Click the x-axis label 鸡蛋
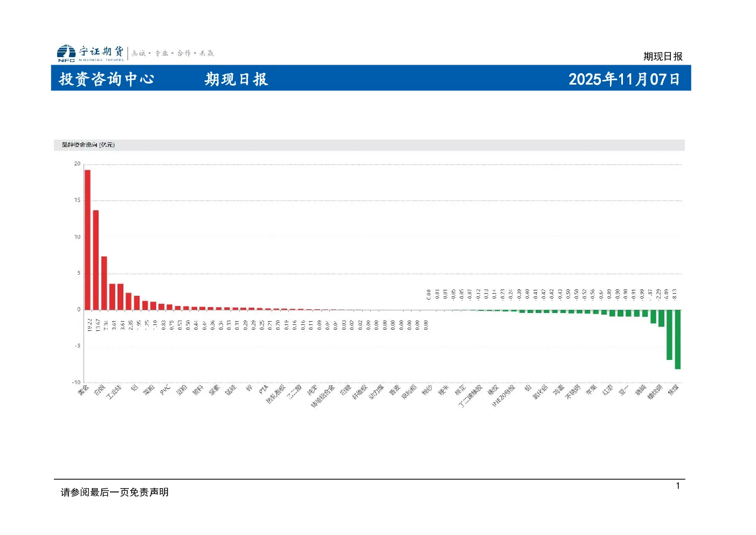The width and height of the screenshot is (756, 535). click(x=559, y=391)
